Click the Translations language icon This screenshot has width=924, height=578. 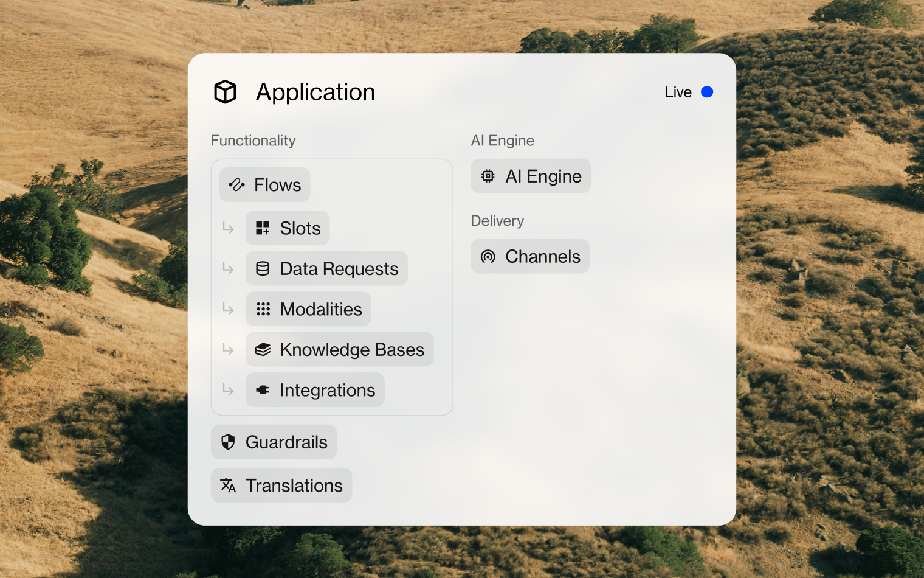pyautogui.click(x=228, y=486)
